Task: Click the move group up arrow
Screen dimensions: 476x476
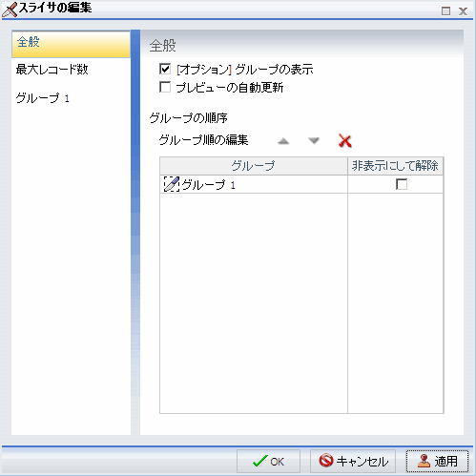Action: 283,141
